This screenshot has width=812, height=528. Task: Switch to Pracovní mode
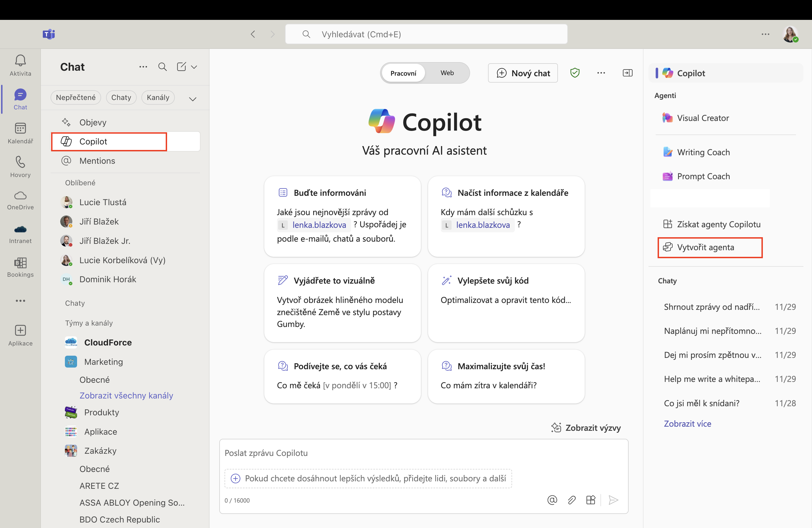pos(403,73)
